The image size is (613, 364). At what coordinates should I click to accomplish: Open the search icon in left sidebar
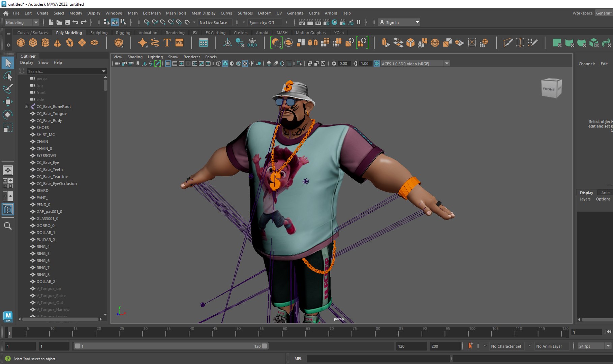[x=8, y=226]
